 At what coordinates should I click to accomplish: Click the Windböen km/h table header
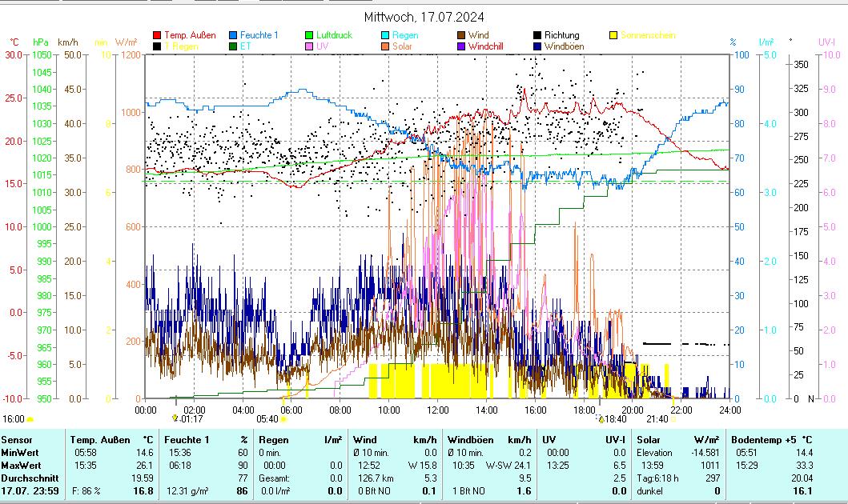click(x=488, y=439)
